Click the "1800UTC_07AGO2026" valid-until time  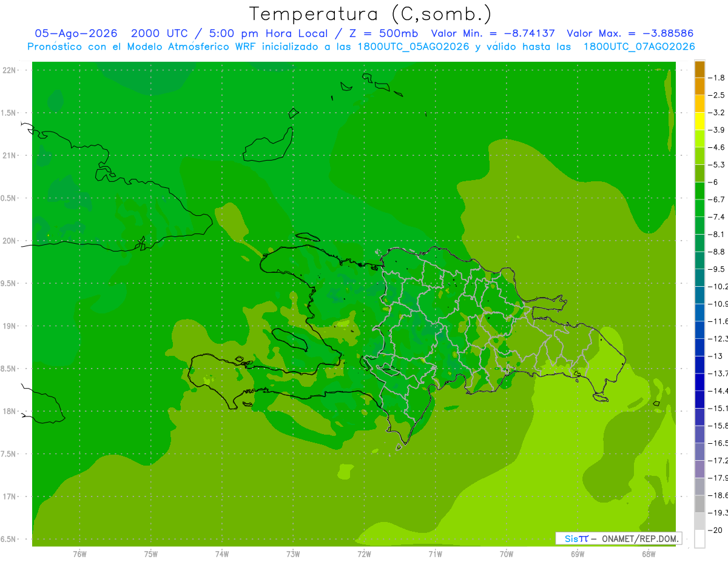(x=639, y=47)
